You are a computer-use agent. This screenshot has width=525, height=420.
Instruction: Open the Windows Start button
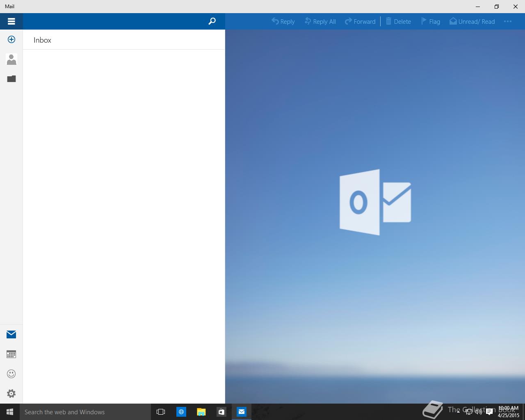10,412
